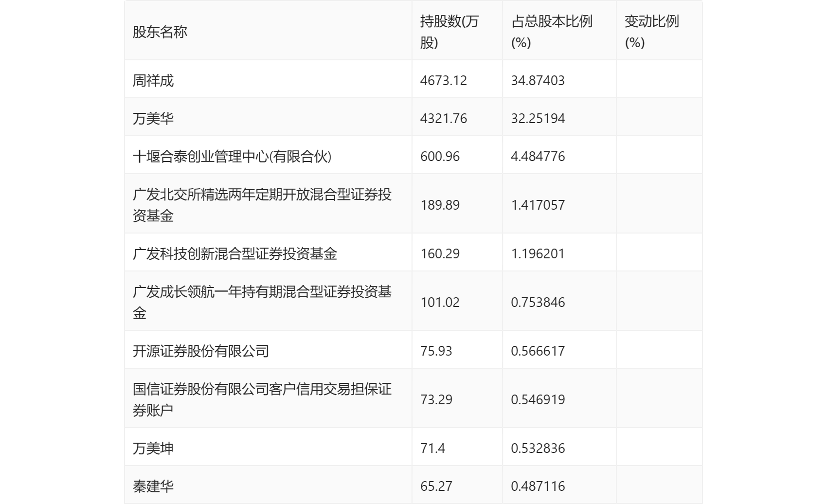
Task: Select the holding value 600.96
Action: click(440, 156)
